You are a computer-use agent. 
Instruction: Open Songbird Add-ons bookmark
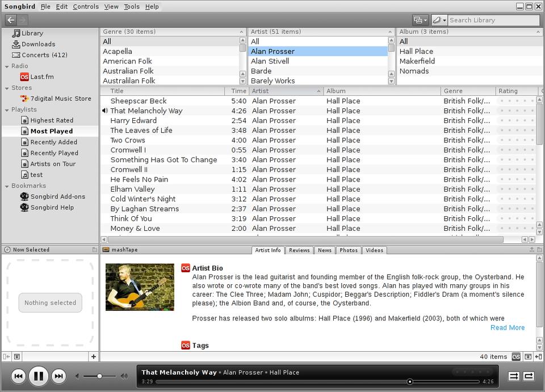click(x=57, y=197)
